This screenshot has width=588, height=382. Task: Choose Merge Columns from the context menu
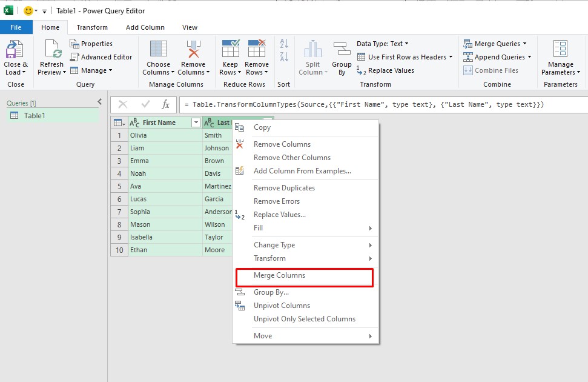point(279,275)
